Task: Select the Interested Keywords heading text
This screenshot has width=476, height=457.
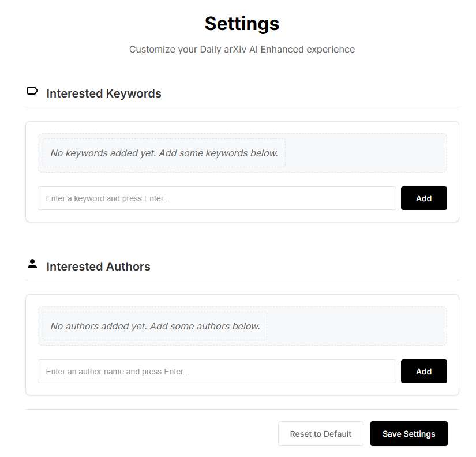Action: [104, 93]
